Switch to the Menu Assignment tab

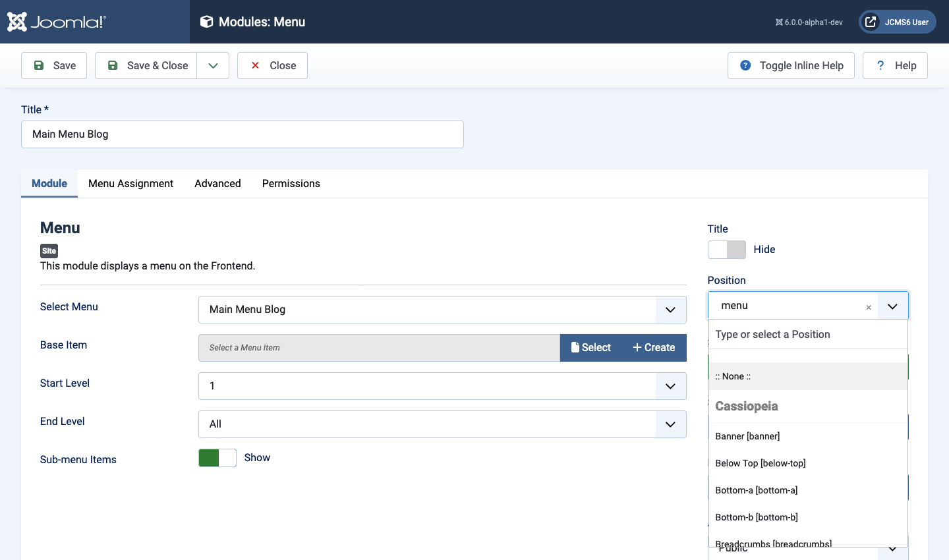point(130,183)
